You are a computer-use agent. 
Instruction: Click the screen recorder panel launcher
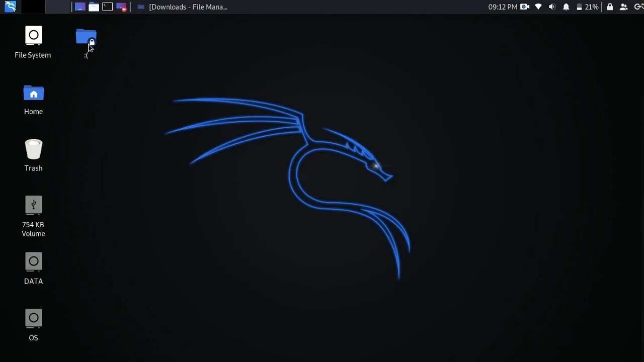pyautogui.click(x=121, y=7)
